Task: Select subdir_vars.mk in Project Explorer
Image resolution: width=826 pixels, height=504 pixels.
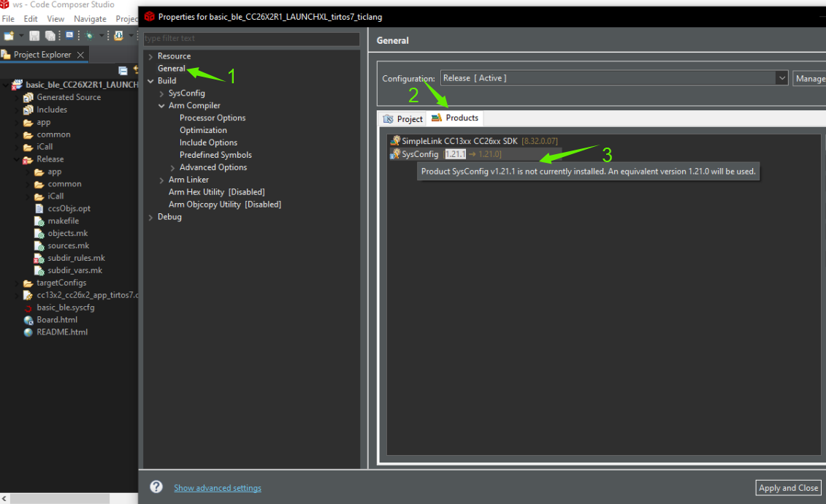Action: (74, 270)
